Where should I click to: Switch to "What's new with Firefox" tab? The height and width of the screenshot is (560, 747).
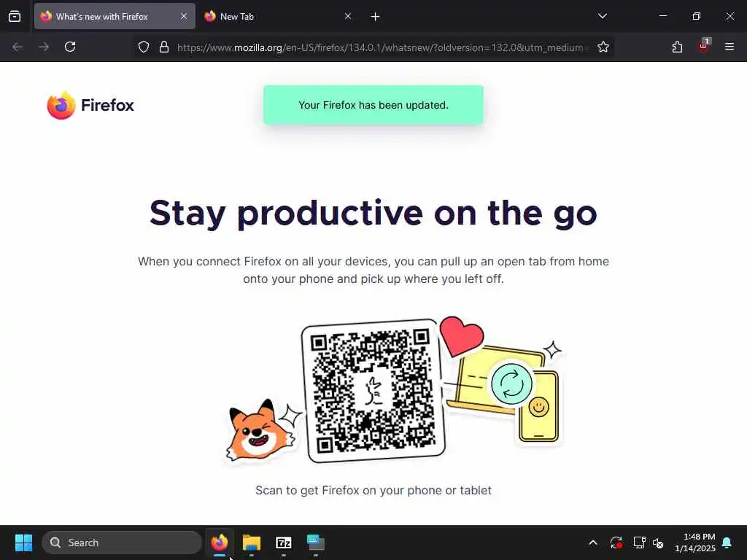[x=115, y=17]
